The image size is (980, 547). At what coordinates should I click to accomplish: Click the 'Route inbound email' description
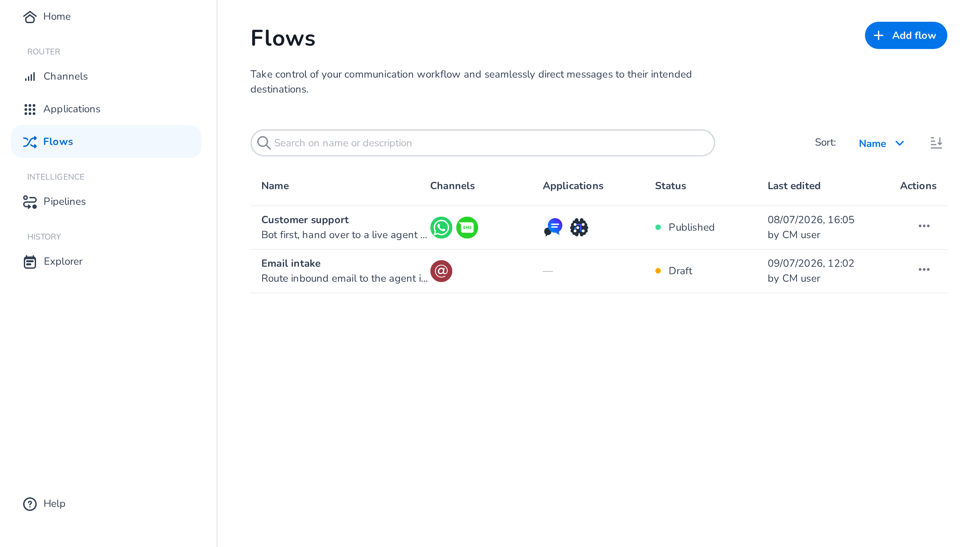tap(344, 279)
